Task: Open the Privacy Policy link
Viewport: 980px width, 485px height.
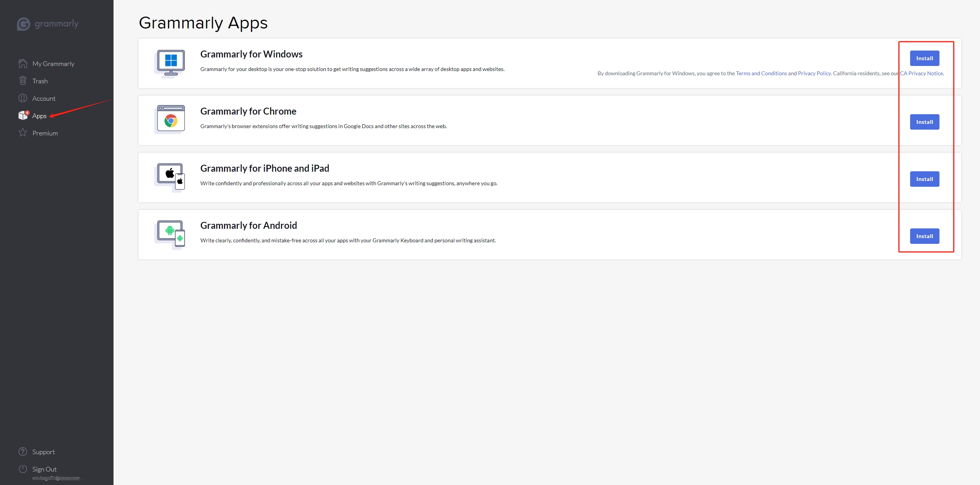Action: (x=814, y=73)
